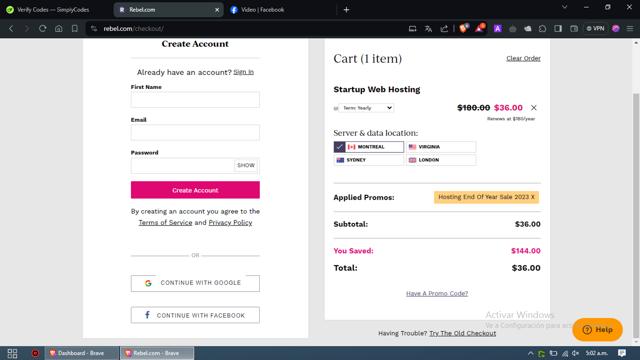Open the Privacy Policy link
The width and height of the screenshot is (640, 360).
(230, 222)
